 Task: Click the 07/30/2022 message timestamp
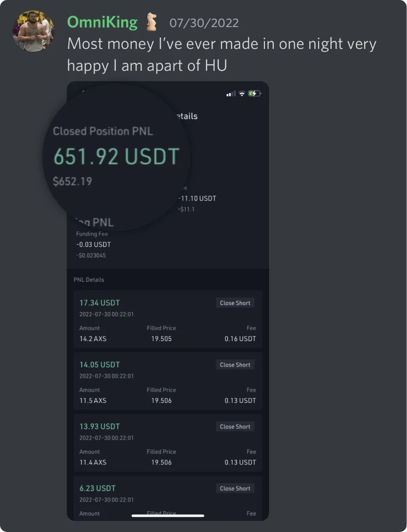click(x=204, y=23)
